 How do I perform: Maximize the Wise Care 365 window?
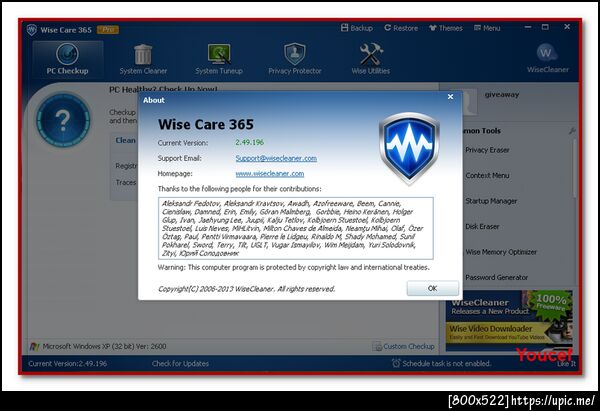pyautogui.click(x=545, y=27)
